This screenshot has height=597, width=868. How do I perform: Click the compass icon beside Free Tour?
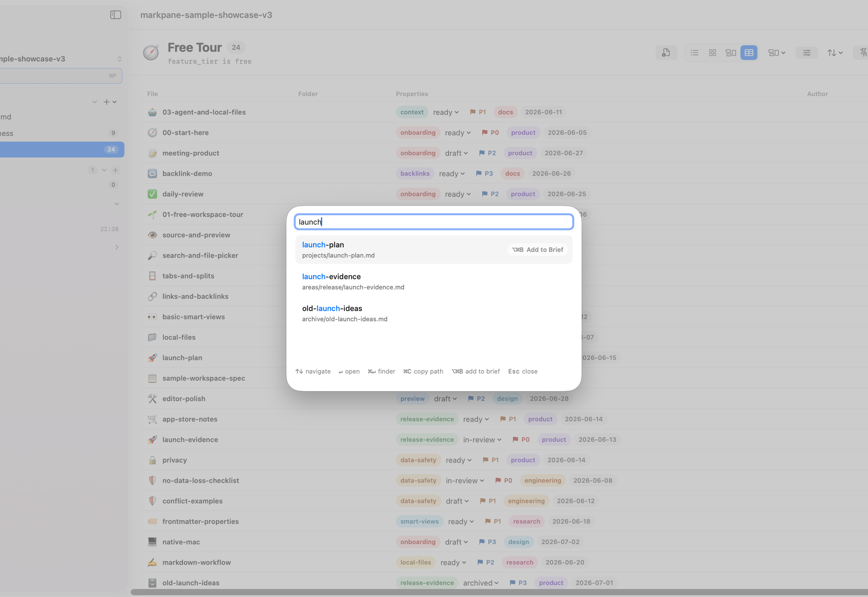(x=151, y=53)
